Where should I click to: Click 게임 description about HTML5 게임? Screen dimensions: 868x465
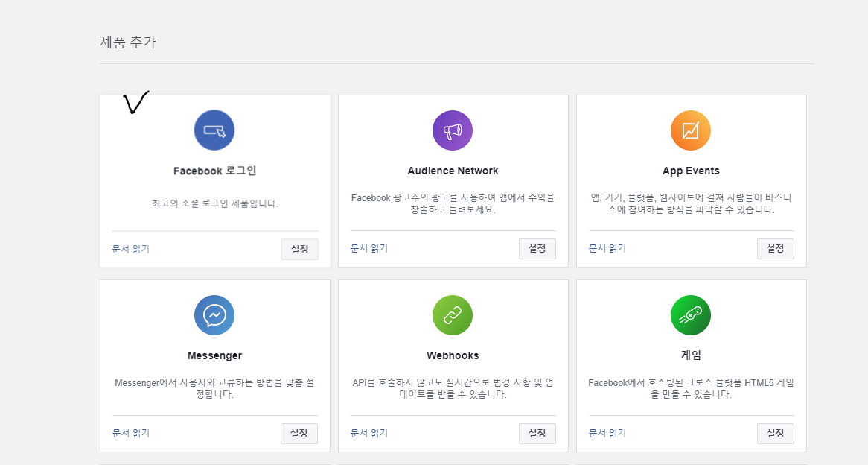(x=691, y=388)
